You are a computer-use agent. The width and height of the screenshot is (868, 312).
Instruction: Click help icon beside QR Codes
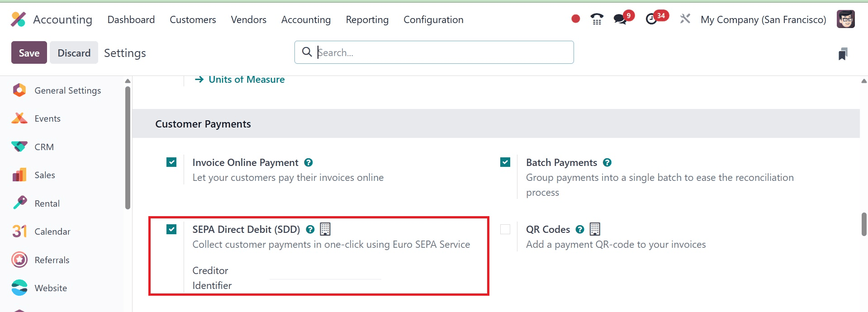[x=580, y=229]
